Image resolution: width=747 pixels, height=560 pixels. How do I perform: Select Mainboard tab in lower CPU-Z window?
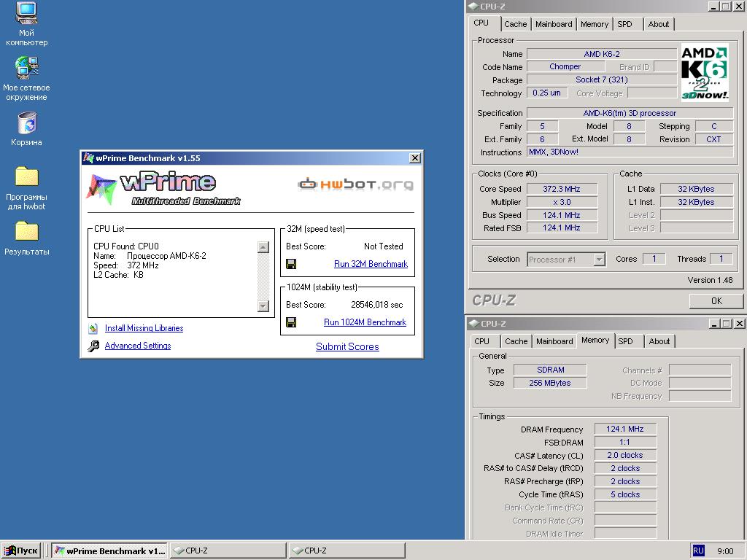coord(554,341)
